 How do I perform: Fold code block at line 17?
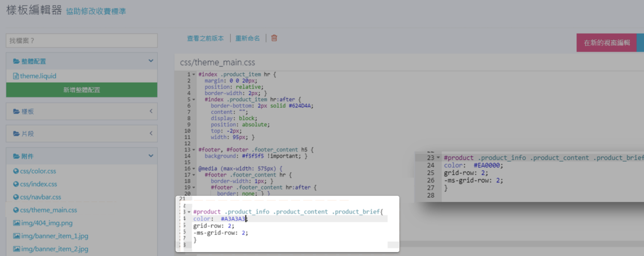tap(194, 175)
